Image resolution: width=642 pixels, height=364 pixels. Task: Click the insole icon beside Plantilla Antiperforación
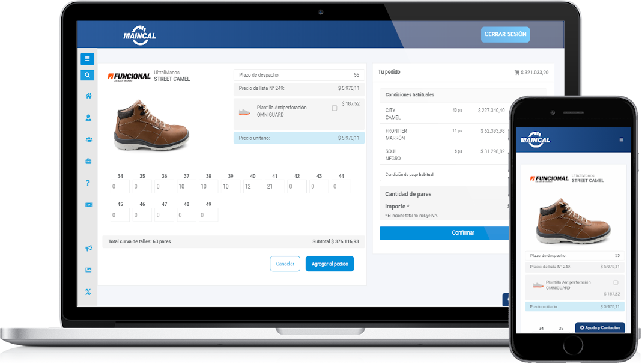[244, 112]
